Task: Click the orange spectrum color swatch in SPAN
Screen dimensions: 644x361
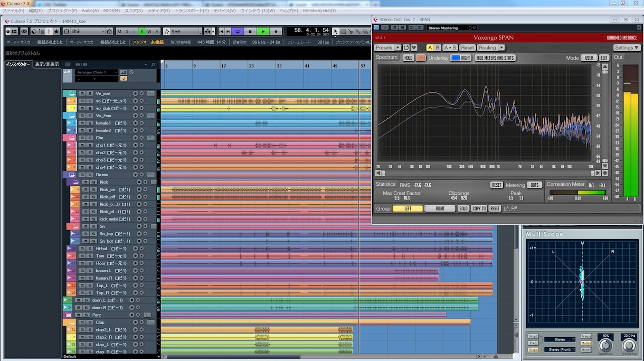Action: click(x=421, y=58)
